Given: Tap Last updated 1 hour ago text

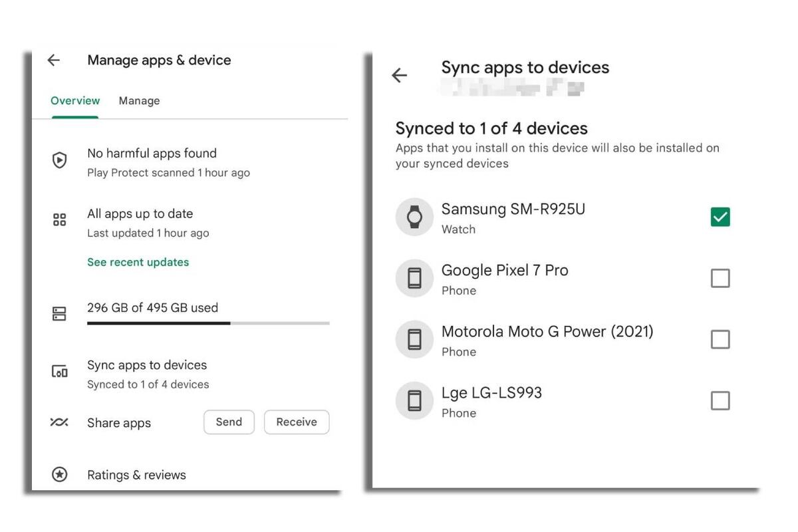Looking at the screenshot, I should pyautogui.click(x=148, y=233).
